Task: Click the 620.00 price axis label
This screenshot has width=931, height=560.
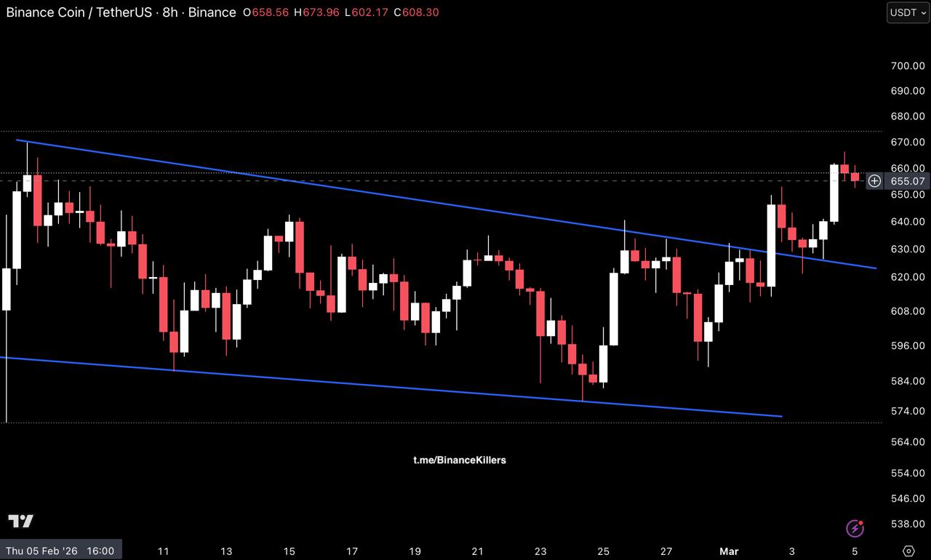Action: tap(908, 277)
